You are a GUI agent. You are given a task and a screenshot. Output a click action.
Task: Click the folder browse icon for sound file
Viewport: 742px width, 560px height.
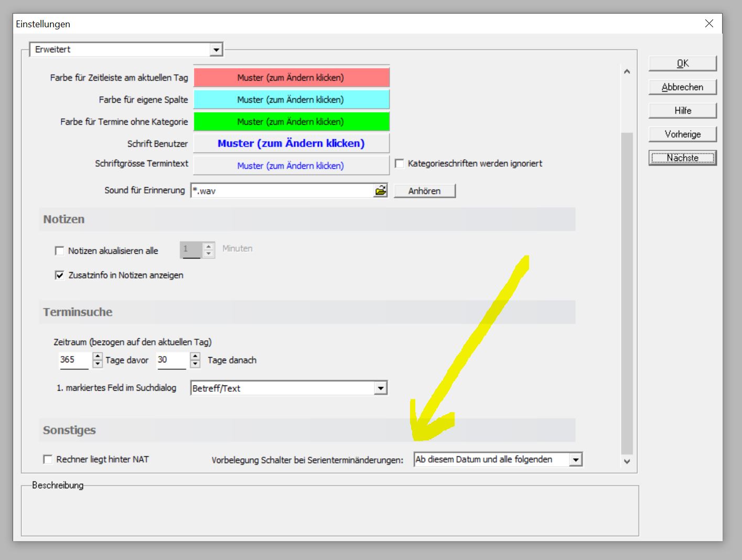[380, 191]
